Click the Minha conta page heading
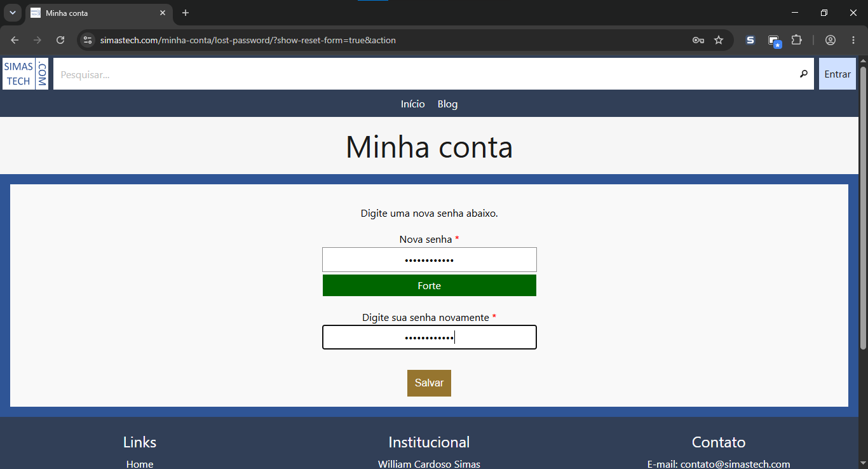 [x=430, y=147]
